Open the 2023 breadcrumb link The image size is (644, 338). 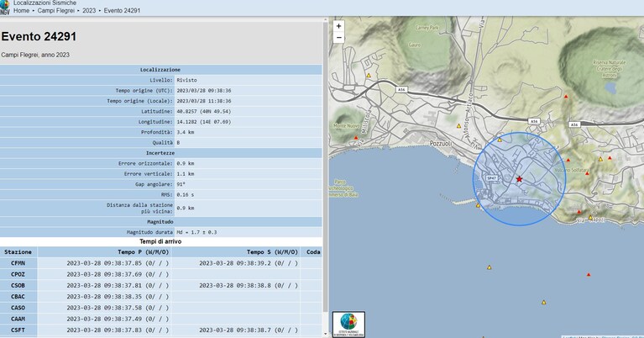(89, 11)
